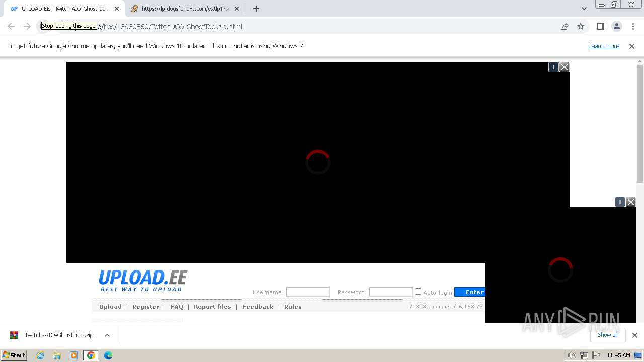Open a new browser tab

pyautogui.click(x=256, y=9)
